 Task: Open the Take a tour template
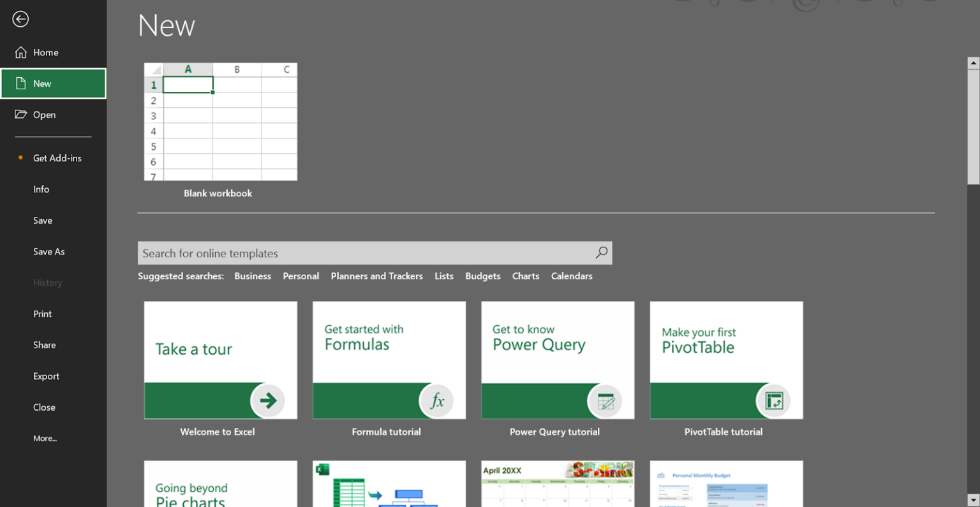tap(221, 360)
